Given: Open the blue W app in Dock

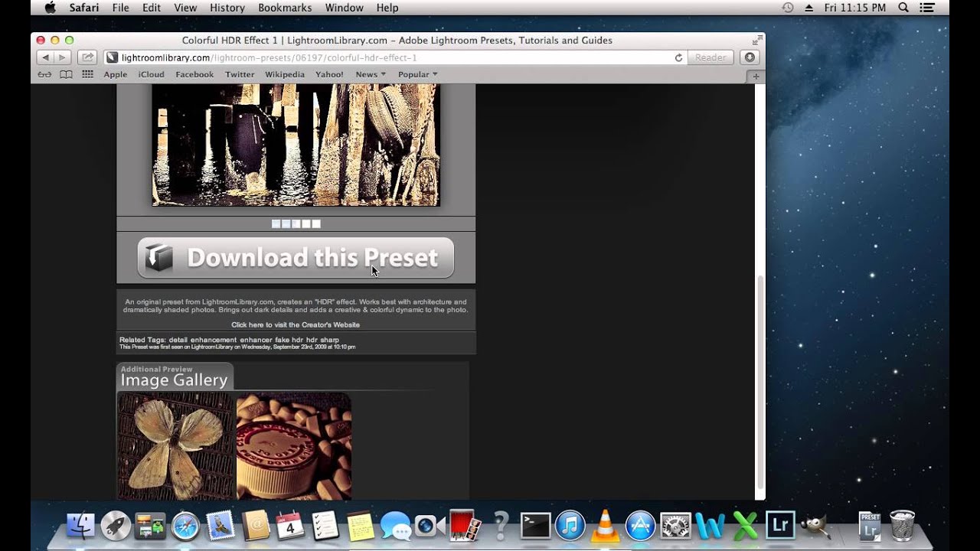Looking at the screenshot, I should pos(710,526).
